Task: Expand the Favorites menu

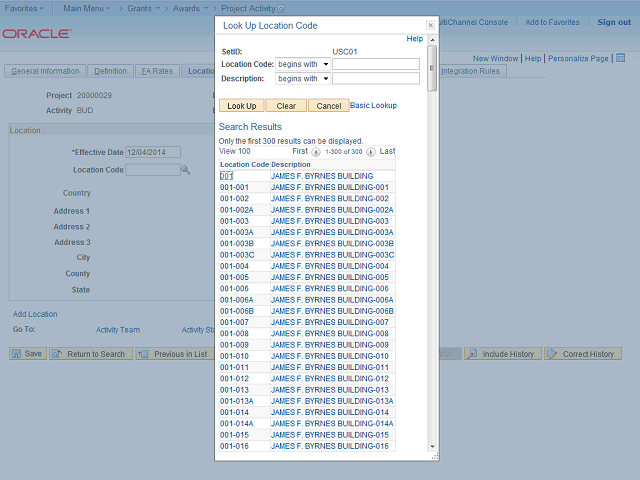Action: (24, 8)
